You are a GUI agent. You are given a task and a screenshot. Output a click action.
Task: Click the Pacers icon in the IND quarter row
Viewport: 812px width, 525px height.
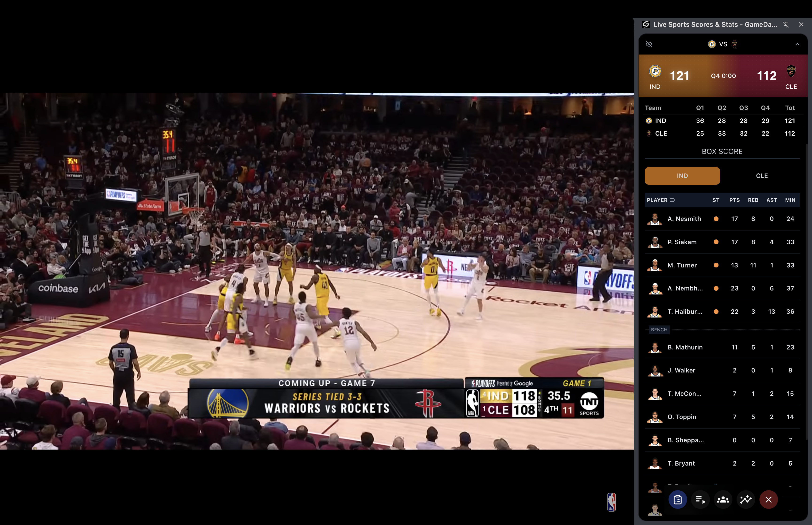[649, 121]
